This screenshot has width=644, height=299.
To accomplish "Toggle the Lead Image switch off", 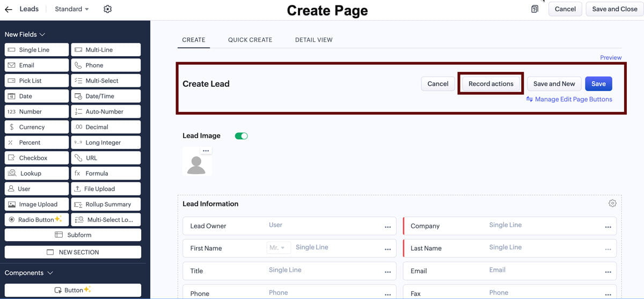I will (241, 136).
